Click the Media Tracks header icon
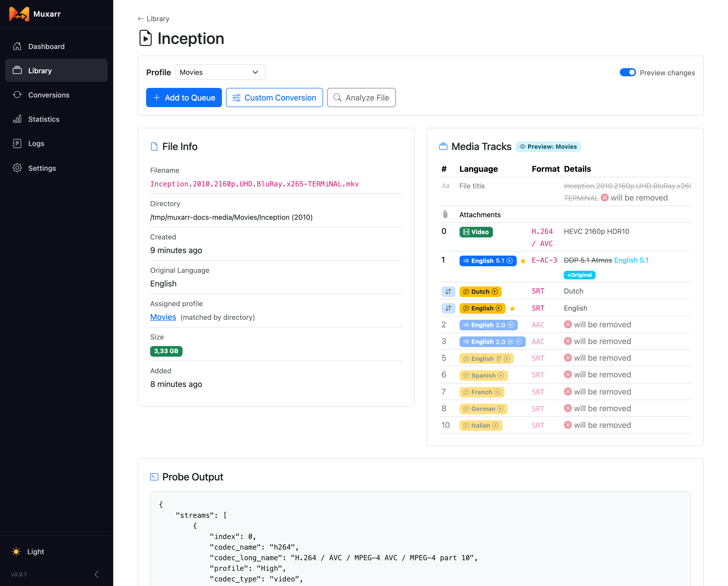728x586 pixels. point(443,146)
